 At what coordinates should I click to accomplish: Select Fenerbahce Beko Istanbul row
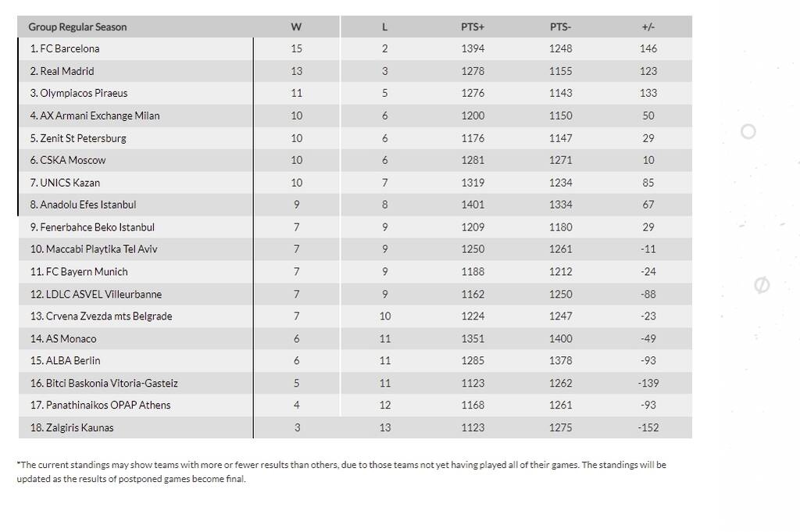[x=92, y=227]
